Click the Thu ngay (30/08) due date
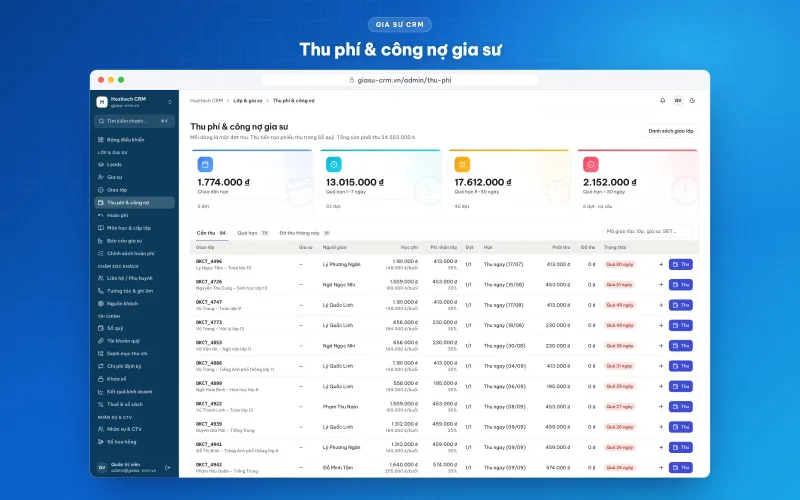The image size is (800, 500). click(x=504, y=345)
